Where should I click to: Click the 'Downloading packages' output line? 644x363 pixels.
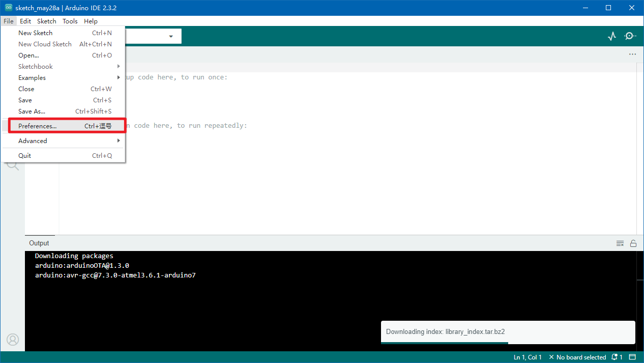74,256
